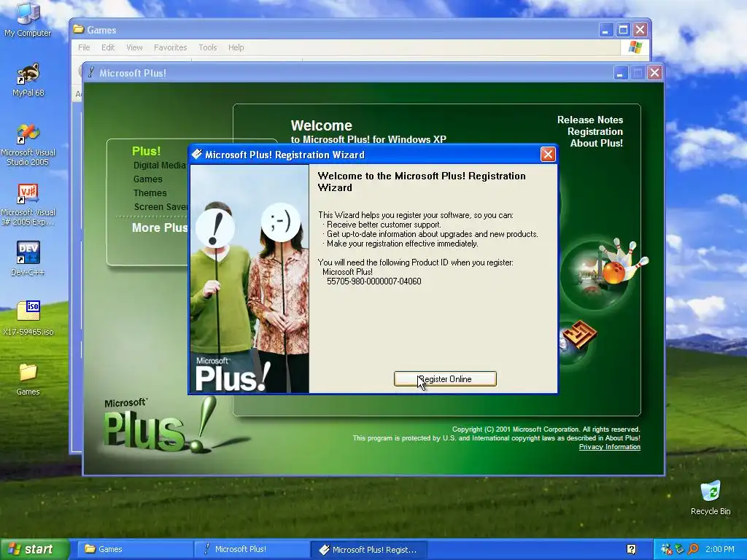Switch to Microsoft Plus! taskbar button
The height and width of the screenshot is (560, 747).
pyautogui.click(x=252, y=549)
